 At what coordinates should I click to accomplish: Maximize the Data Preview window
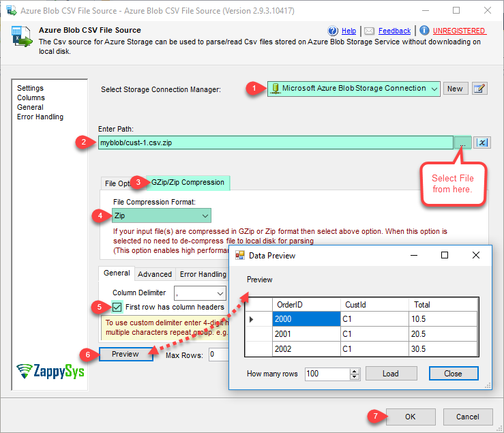coord(445,255)
